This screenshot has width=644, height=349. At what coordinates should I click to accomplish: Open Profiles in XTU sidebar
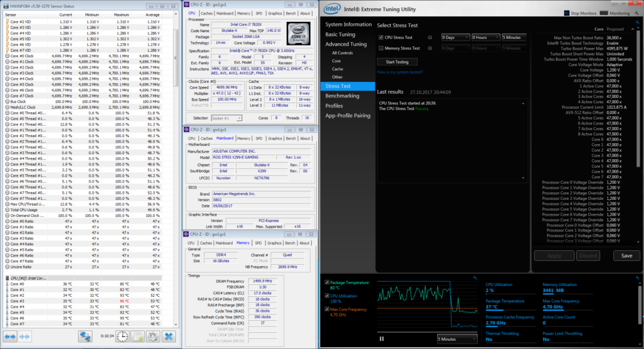[334, 106]
